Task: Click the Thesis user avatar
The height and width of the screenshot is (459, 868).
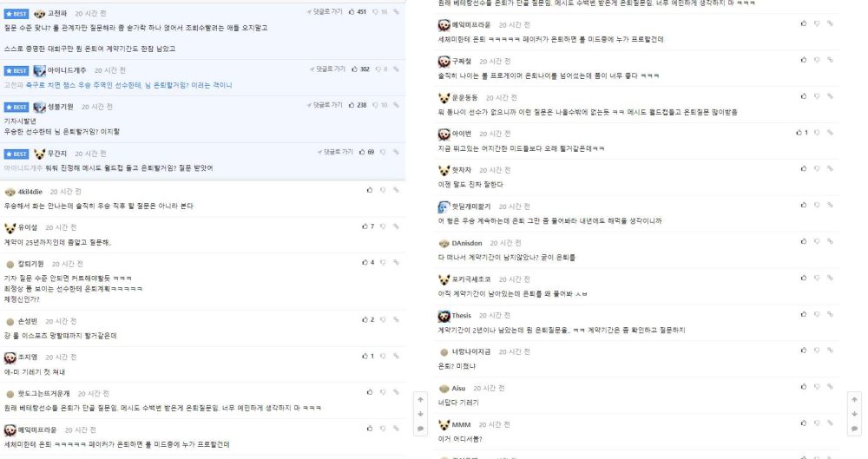Action: pos(444,316)
